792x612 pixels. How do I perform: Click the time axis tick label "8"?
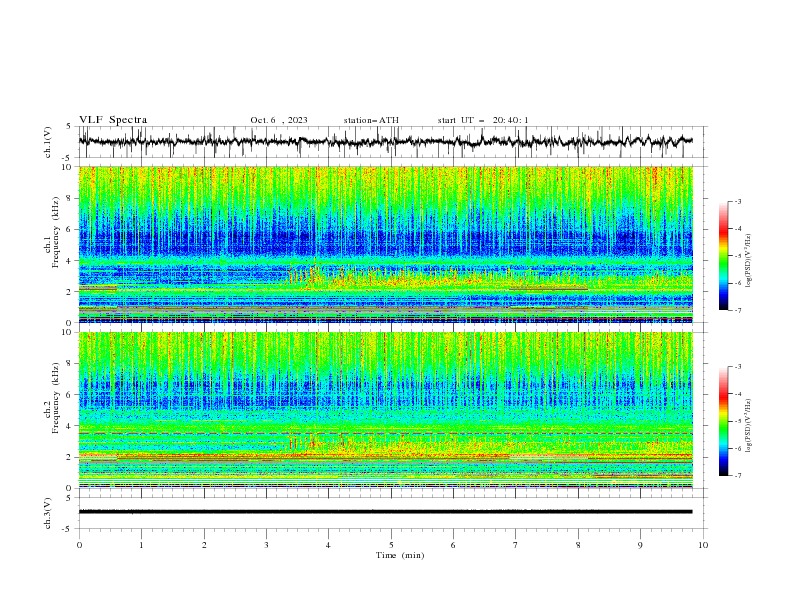pyautogui.click(x=578, y=545)
